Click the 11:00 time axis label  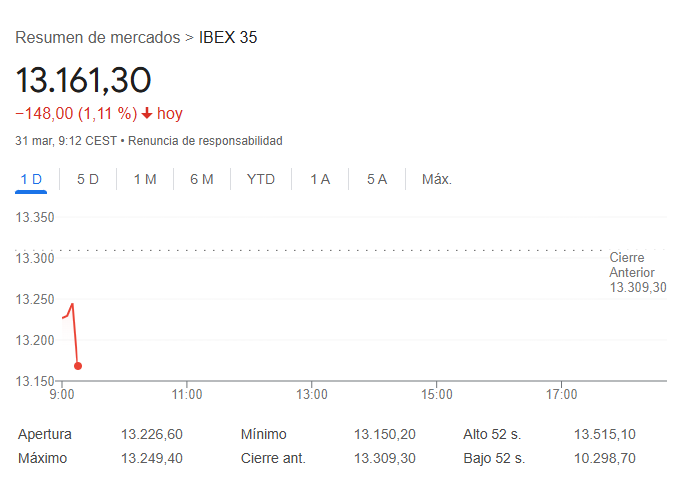187,394
